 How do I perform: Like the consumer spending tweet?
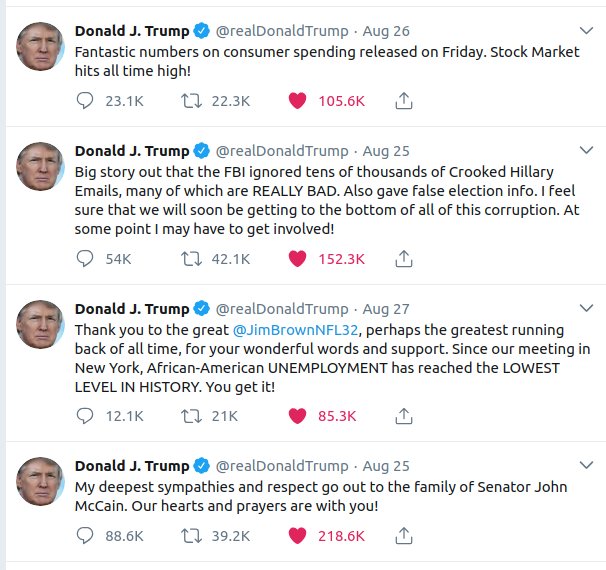coord(296,101)
